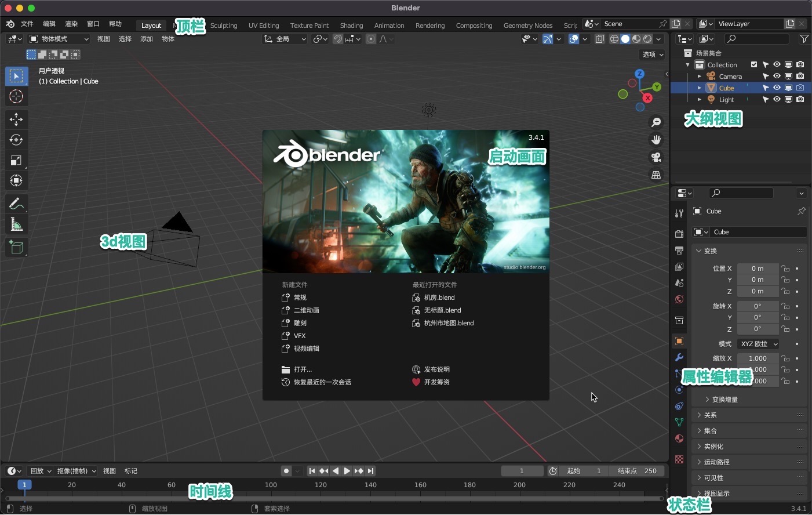Switch to the Sculpting workspace tab
The image size is (812, 515).
pos(224,26)
